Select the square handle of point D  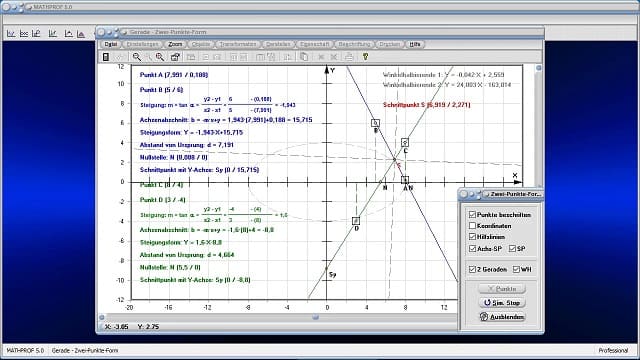click(356, 221)
